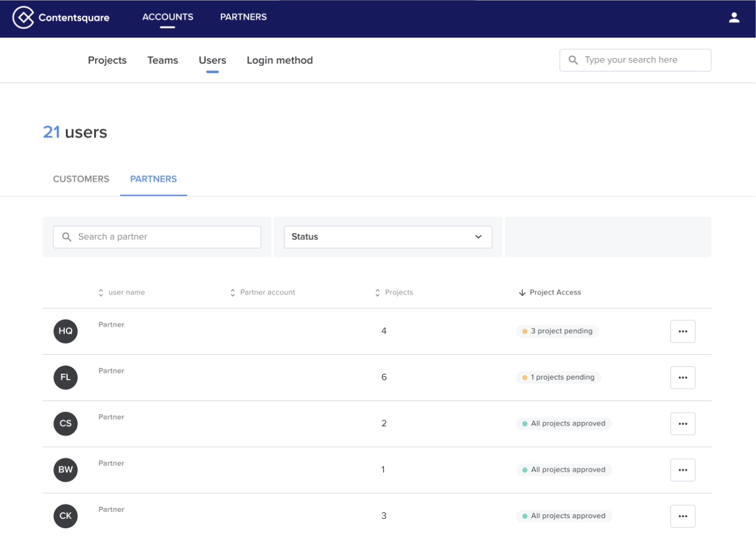
Task: Click CS row 'All projects approved' badge
Action: coord(564,423)
